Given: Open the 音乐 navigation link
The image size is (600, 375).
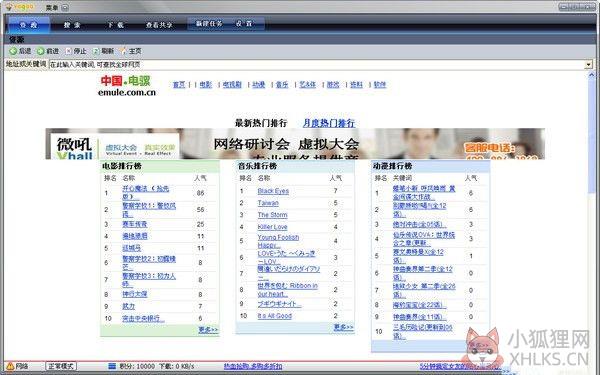Looking at the screenshot, I should pyautogui.click(x=282, y=85).
